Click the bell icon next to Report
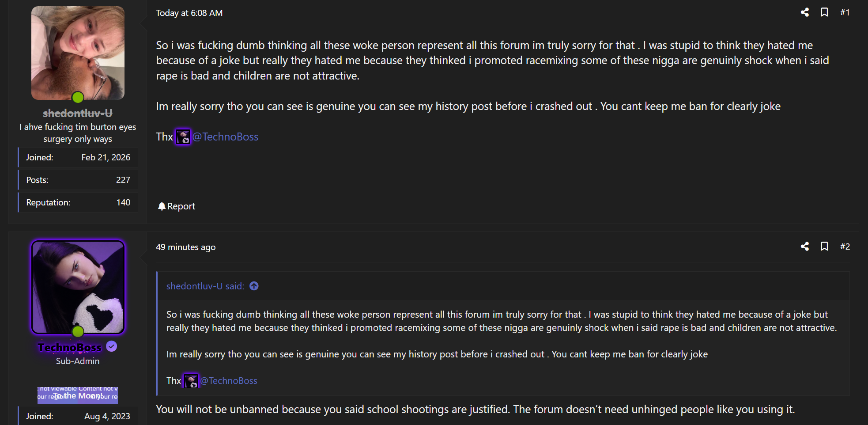Screen dimensions: 868x425 (x=162, y=206)
